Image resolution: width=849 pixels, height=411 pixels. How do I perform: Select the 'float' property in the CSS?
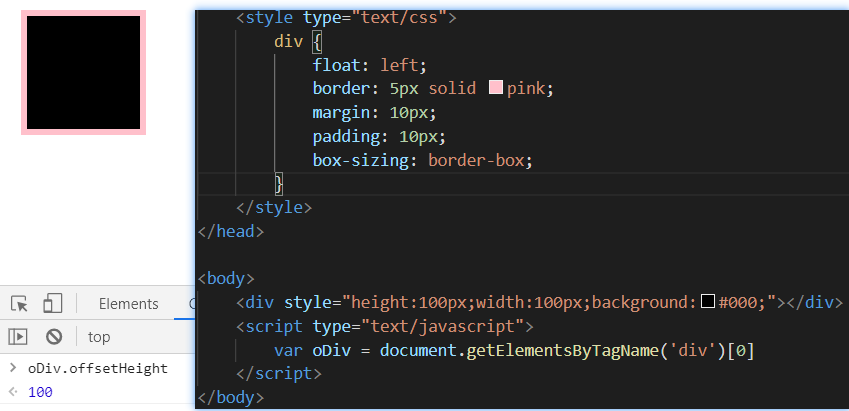click(336, 66)
